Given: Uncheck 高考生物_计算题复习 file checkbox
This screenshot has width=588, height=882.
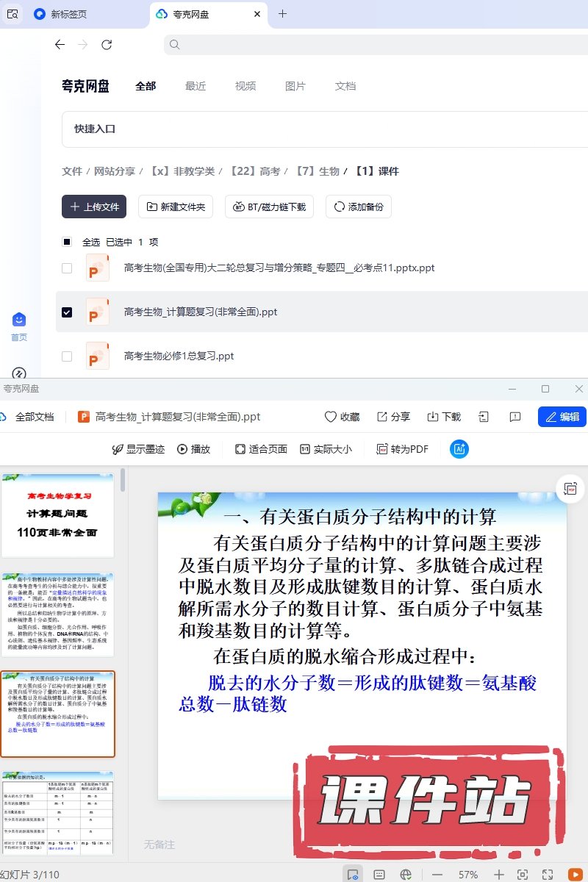Looking at the screenshot, I should tap(67, 312).
